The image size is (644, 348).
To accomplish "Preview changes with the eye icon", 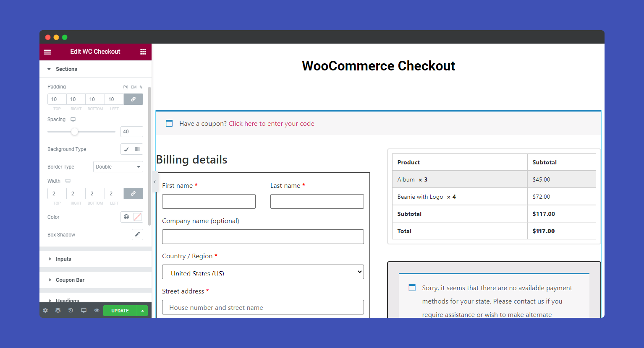I will coord(97,311).
